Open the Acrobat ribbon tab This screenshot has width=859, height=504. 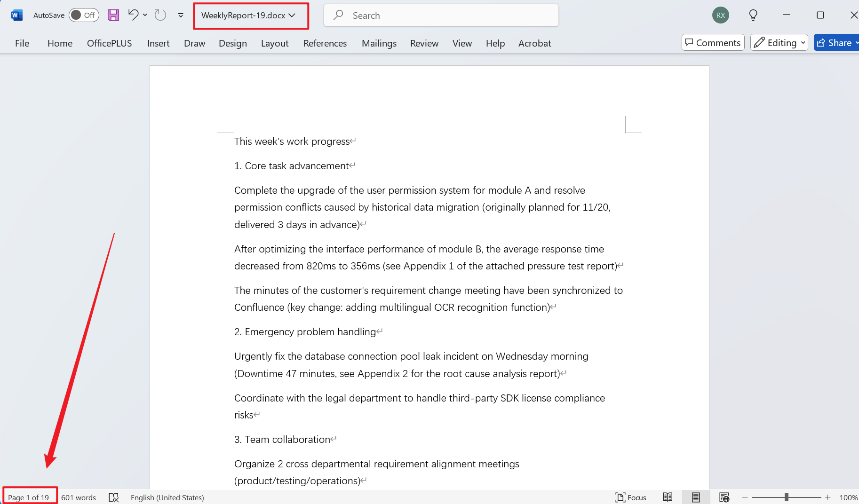[534, 43]
